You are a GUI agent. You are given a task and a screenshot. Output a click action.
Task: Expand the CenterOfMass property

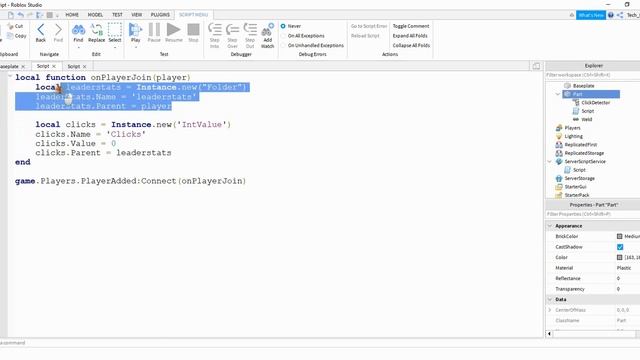point(550,310)
